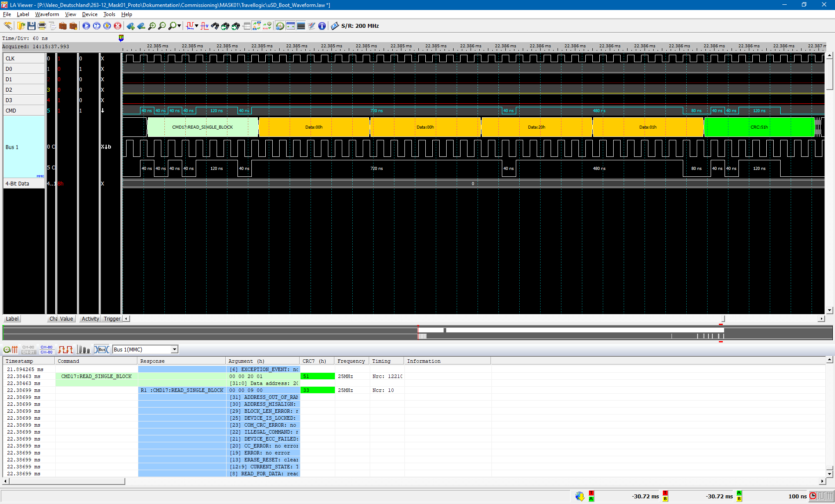The width and height of the screenshot is (835, 504).
Task: Click the Save file toolbar icon
Action: (x=31, y=26)
